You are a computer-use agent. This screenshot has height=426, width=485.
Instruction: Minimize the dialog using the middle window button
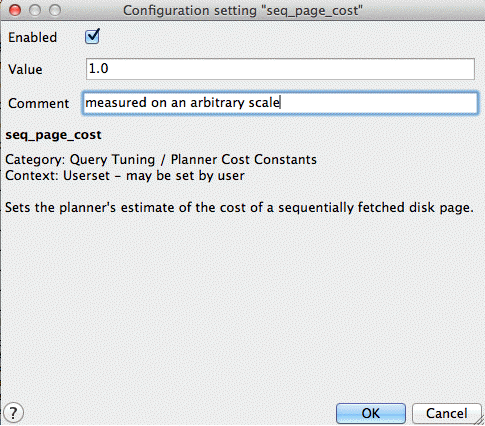click(x=35, y=10)
